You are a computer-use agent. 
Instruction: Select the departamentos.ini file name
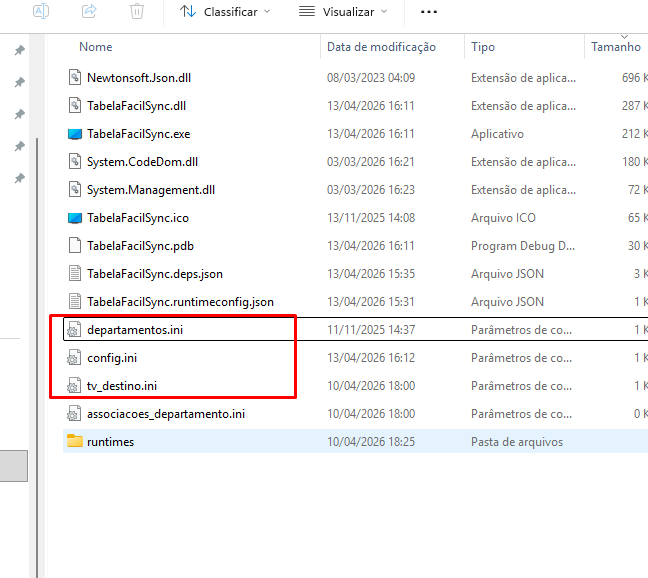tap(135, 330)
